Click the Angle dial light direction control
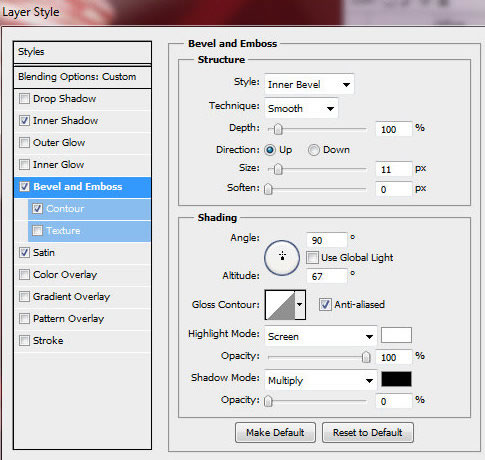Screen dimensions: 485x460 pos(282,257)
